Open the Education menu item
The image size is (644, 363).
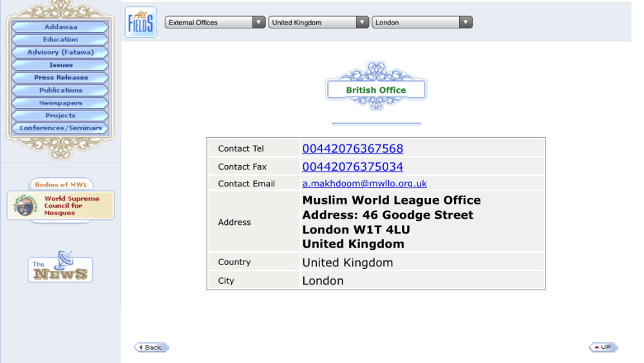61,39
